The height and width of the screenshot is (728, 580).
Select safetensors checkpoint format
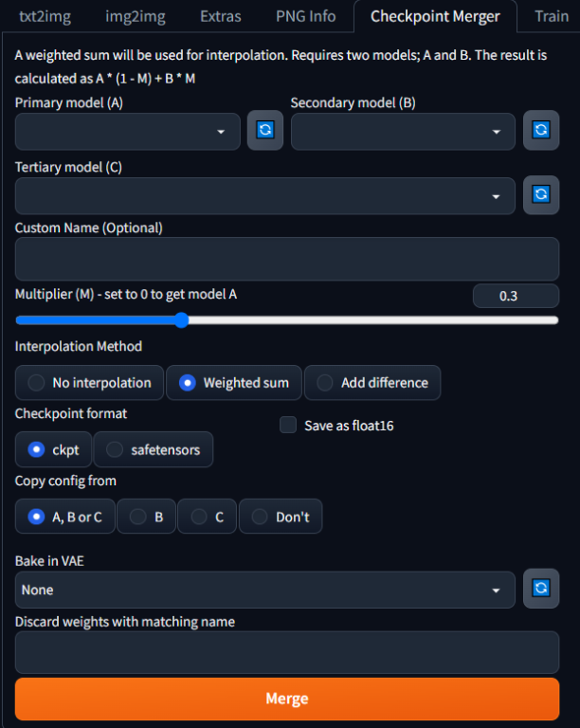point(153,449)
